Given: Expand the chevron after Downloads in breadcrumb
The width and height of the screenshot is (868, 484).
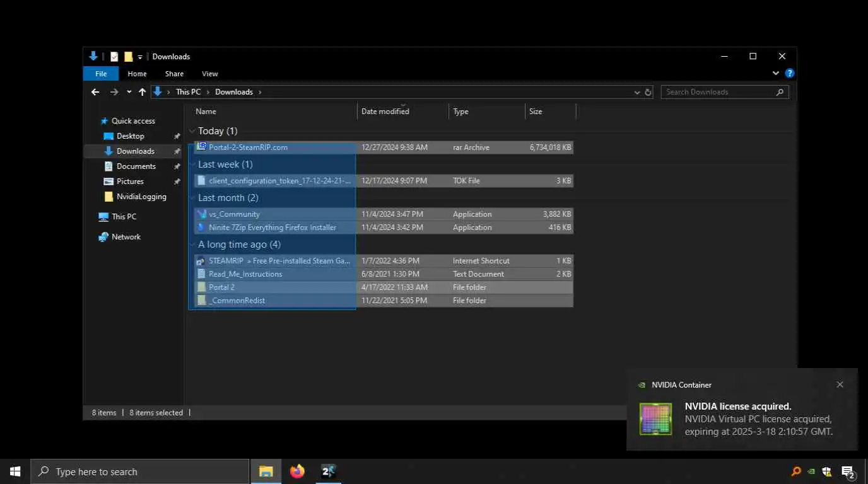Looking at the screenshot, I should tap(259, 92).
